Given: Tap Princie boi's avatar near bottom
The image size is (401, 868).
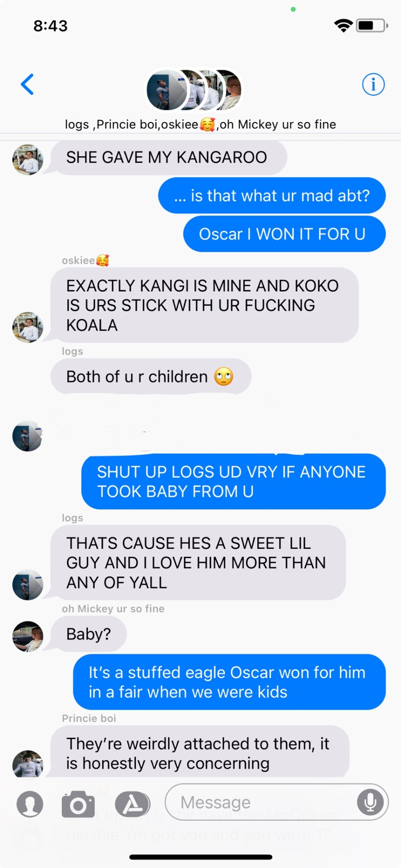Looking at the screenshot, I should tap(28, 764).
